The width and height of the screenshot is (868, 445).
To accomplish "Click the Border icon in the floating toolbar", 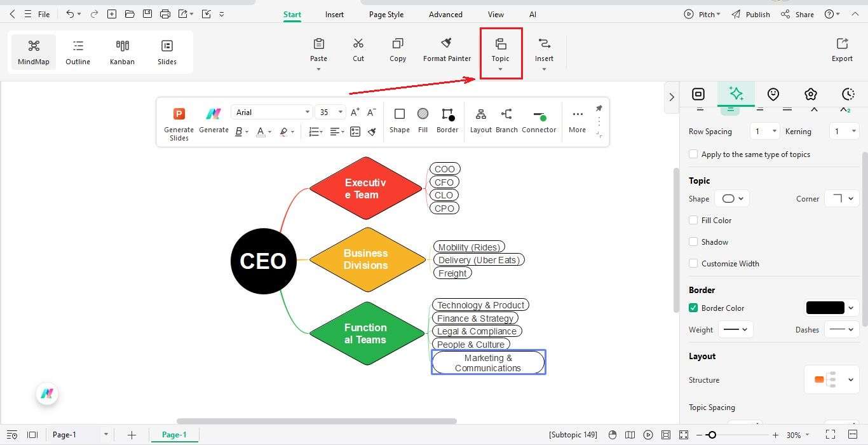I will (x=447, y=120).
